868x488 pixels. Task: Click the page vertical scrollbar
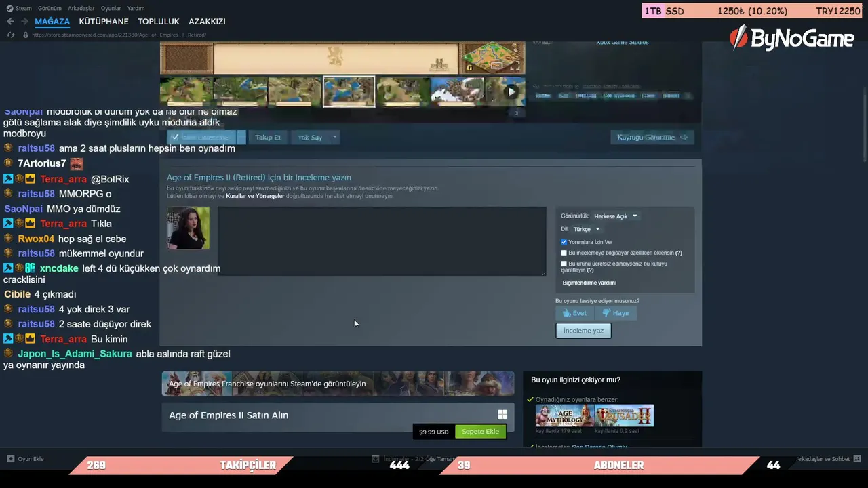click(x=865, y=125)
